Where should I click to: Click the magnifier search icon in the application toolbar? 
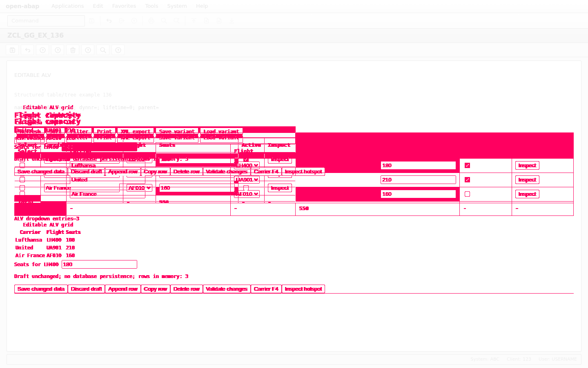(x=103, y=50)
